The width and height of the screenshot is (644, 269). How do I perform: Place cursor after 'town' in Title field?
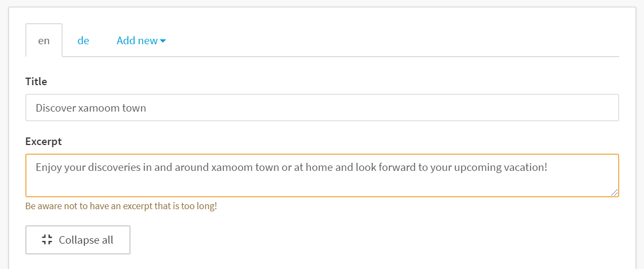coord(147,108)
